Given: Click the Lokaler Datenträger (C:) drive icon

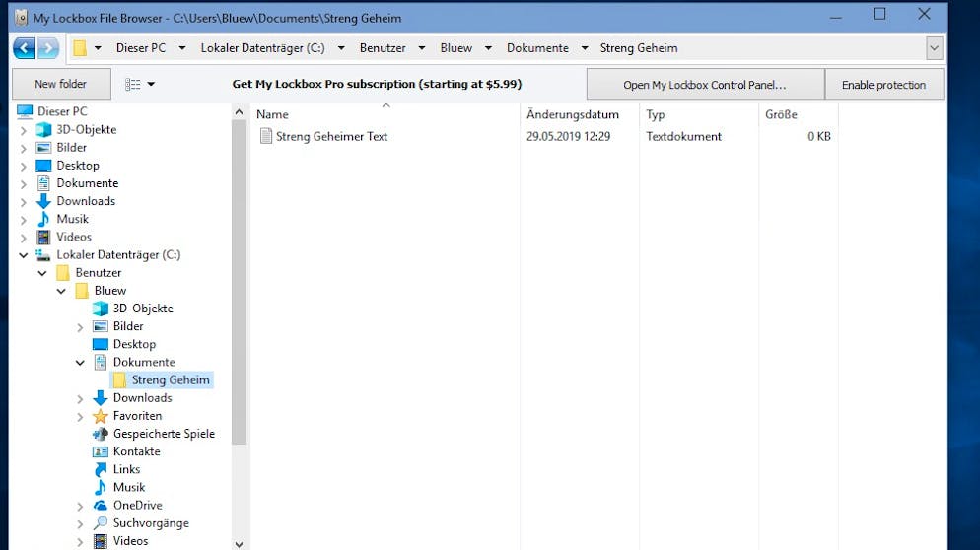Looking at the screenshot, I should (43, 255).
